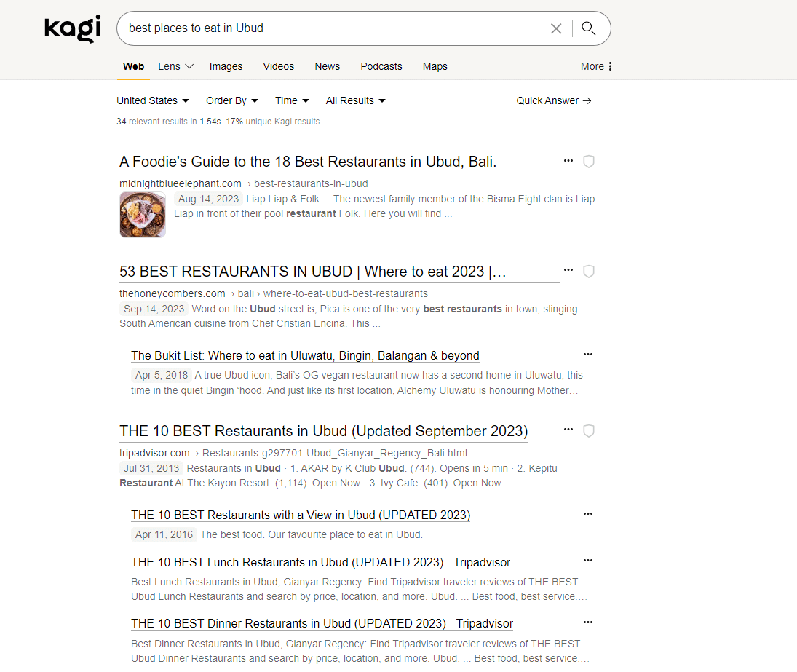Click the shield icon for the Foodie's Guide result

[589, 162]
